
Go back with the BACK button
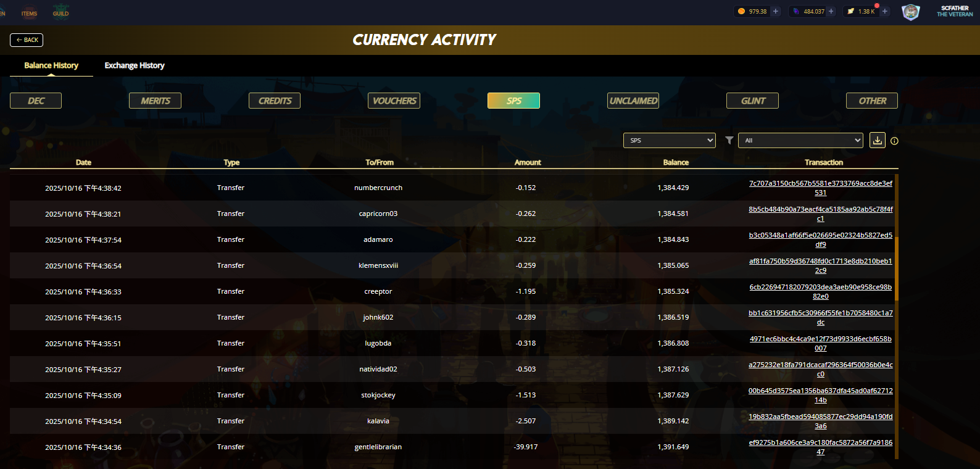(27, 40)
